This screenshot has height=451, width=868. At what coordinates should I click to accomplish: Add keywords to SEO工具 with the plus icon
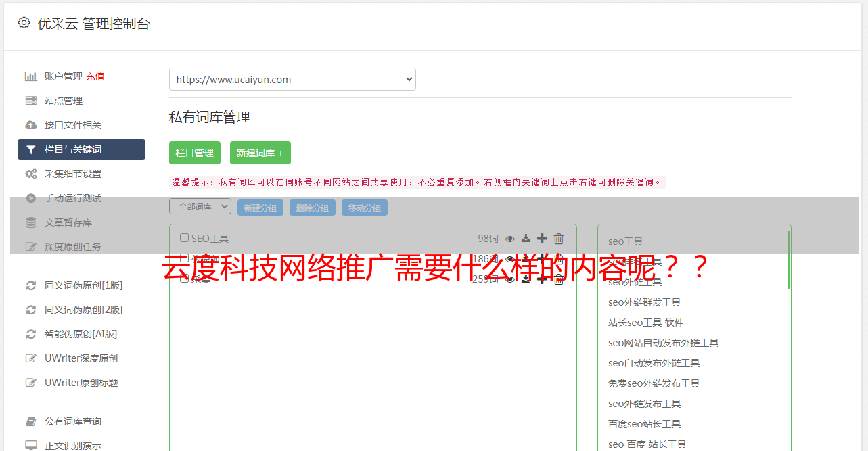point(542,238)
